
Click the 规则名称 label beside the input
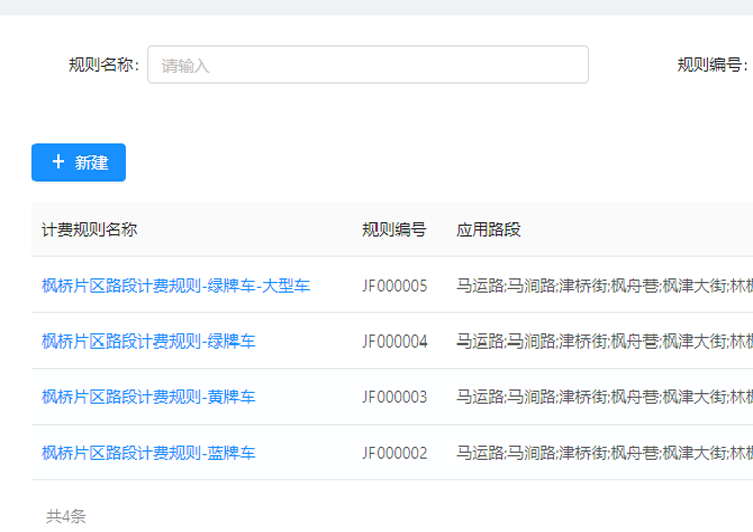point(103,66)
